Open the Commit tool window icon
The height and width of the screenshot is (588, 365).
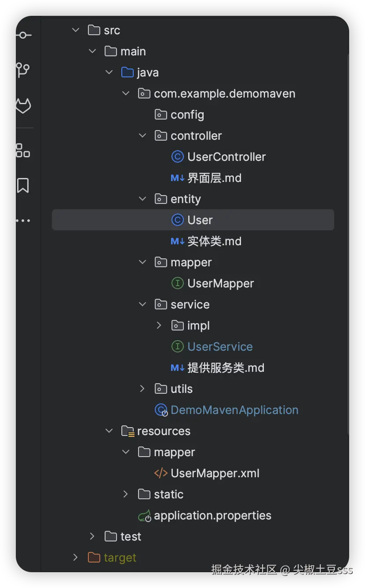(x=23, y=35)
